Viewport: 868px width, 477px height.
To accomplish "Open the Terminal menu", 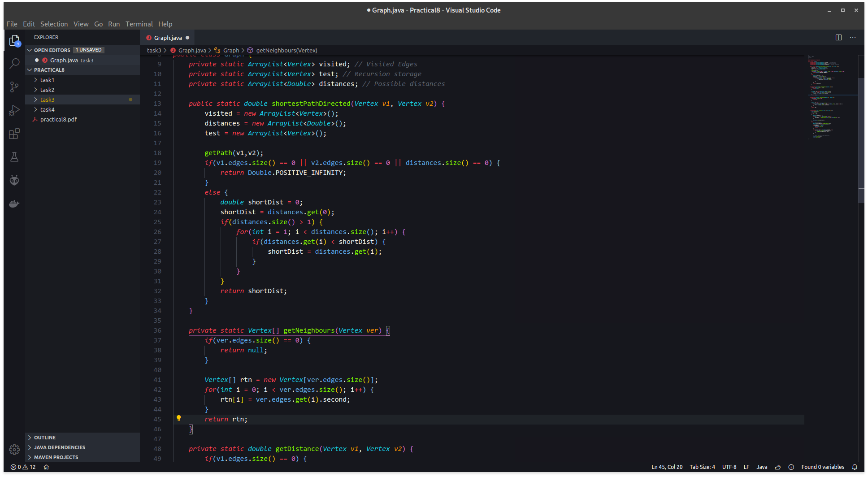I will pyautogui.click(x=139, y=24).
